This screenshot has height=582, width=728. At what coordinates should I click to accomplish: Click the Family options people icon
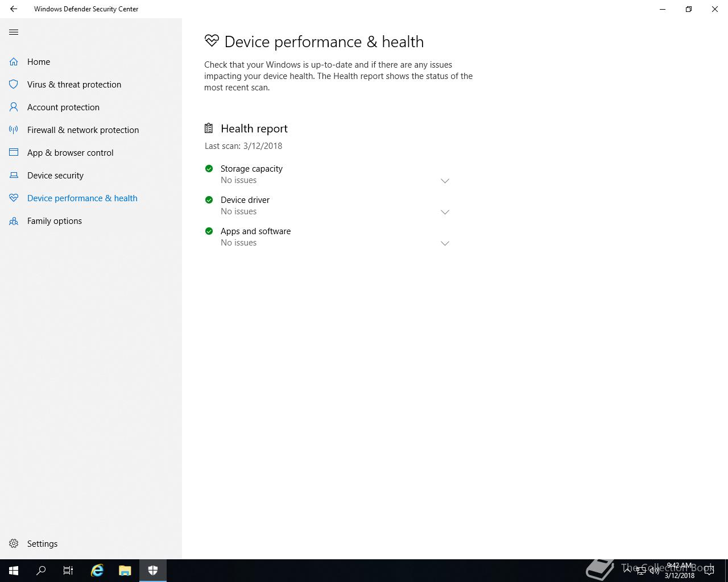[x=14, y=221]
